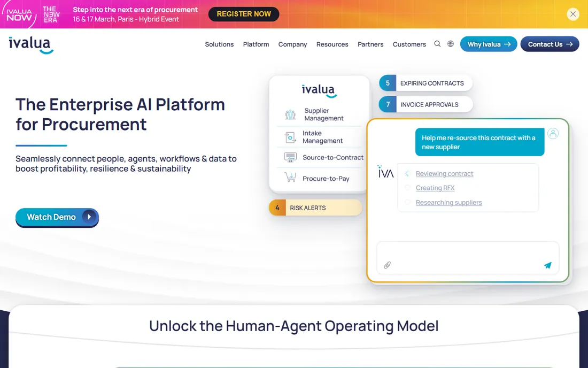Open the Company menu
Viewport: 588px width, 368px height.
point(292,44)
